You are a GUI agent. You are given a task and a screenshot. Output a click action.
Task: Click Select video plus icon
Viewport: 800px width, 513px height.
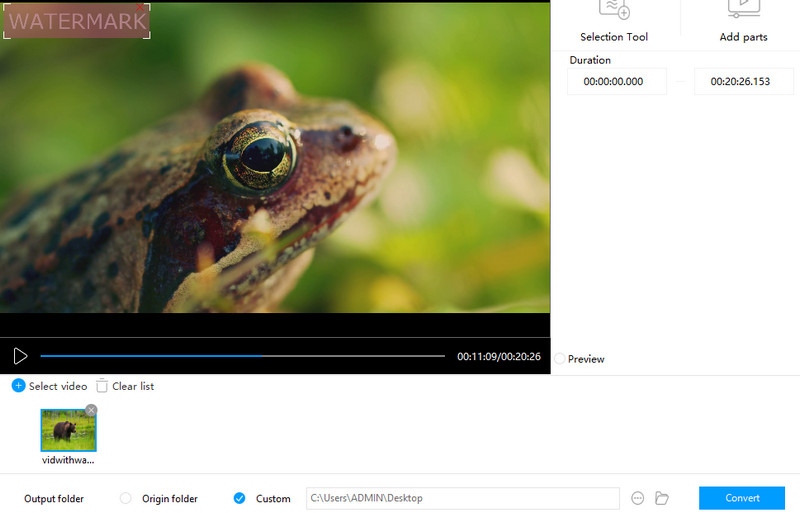[18, 386]
